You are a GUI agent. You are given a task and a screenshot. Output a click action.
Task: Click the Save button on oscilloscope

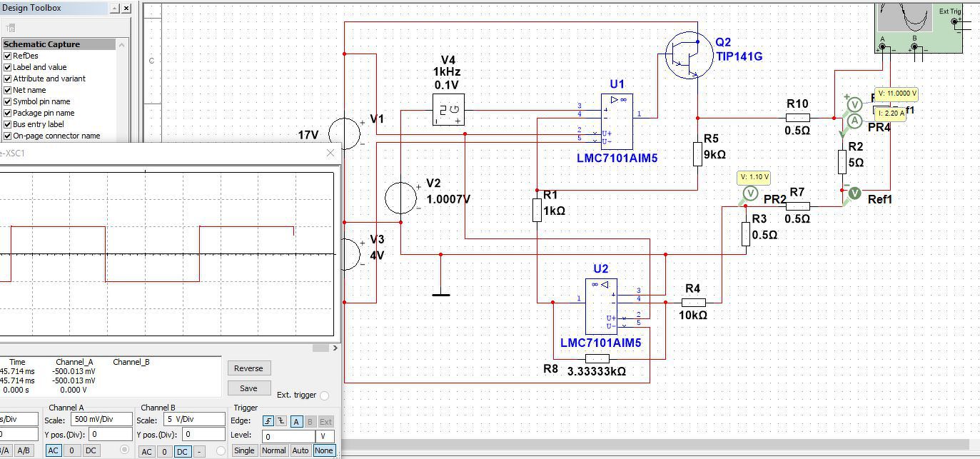[248, 388]
